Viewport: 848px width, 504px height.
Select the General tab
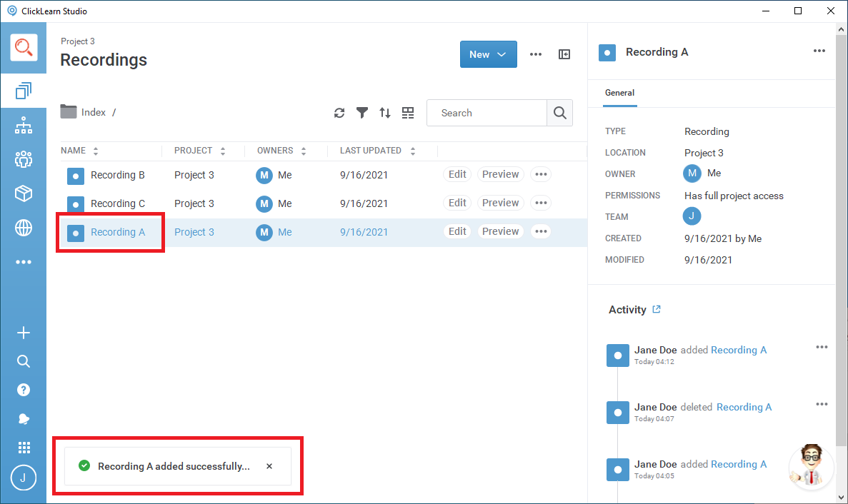click(620, 93)
